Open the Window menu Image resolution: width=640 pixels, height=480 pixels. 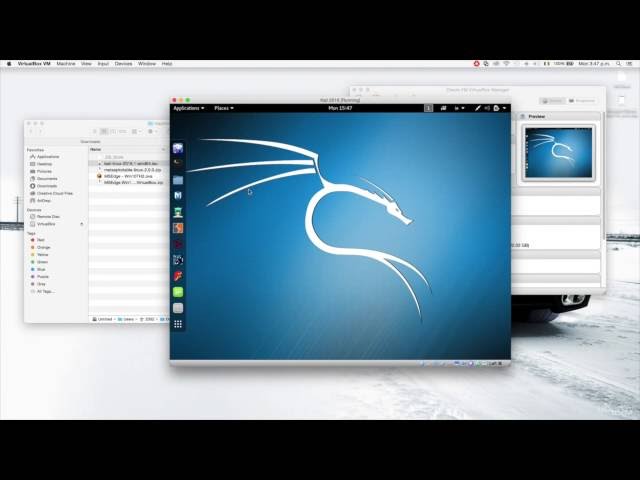click(147, 64)
